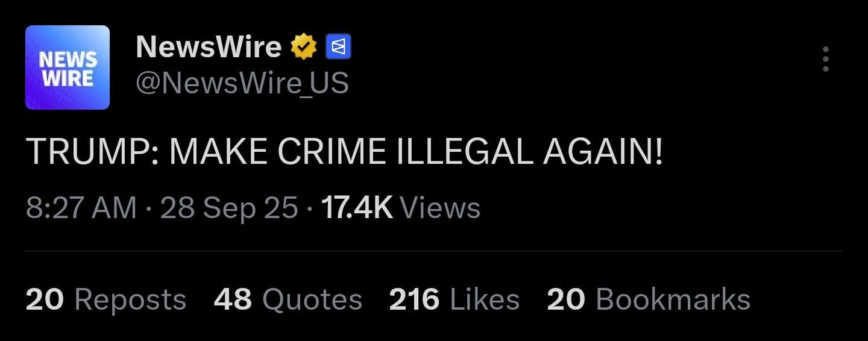Click the number 216 in the stats row
Viewport: 868px width, 341px height.
click(x=414, y=299)
